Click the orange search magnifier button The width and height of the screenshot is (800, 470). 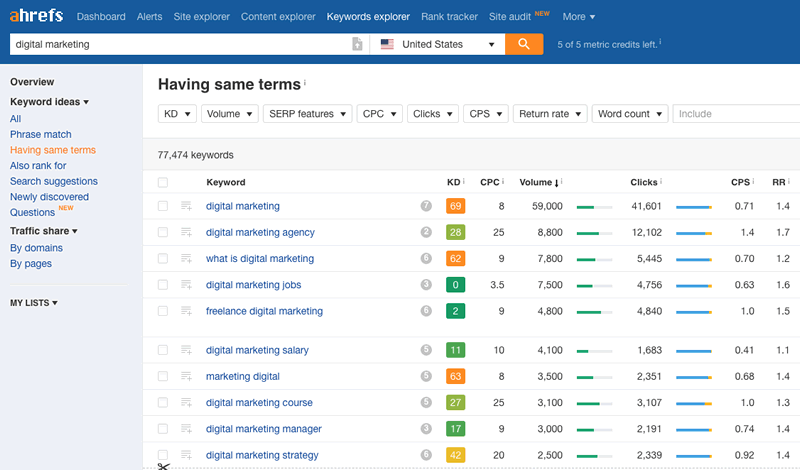coord(524,44)
